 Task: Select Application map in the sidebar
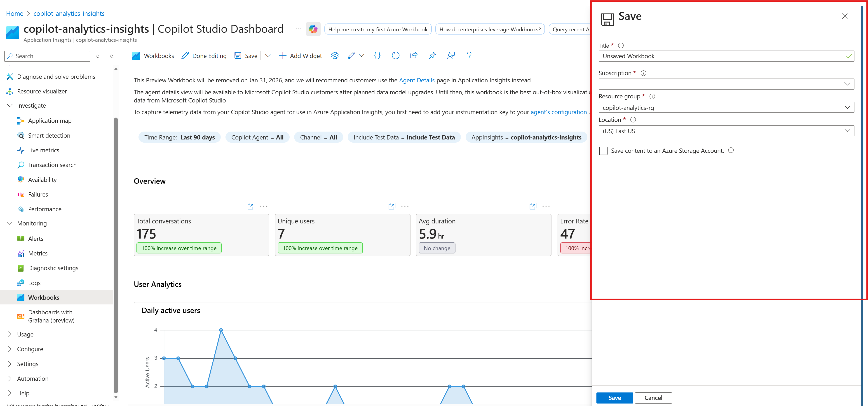coord(49,121)
